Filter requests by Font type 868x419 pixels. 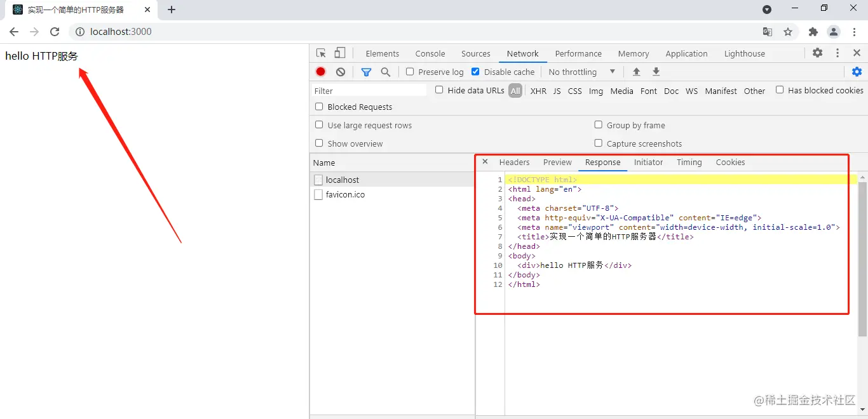pyautogui.click(x=649, y=91)
